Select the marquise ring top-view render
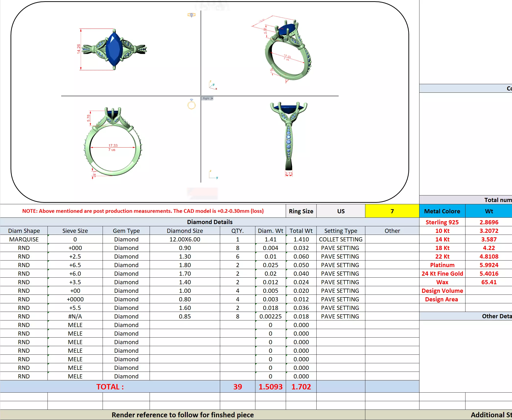Viewport: 512px width, 420px height. pyautogui.click(x=114, y=49)
